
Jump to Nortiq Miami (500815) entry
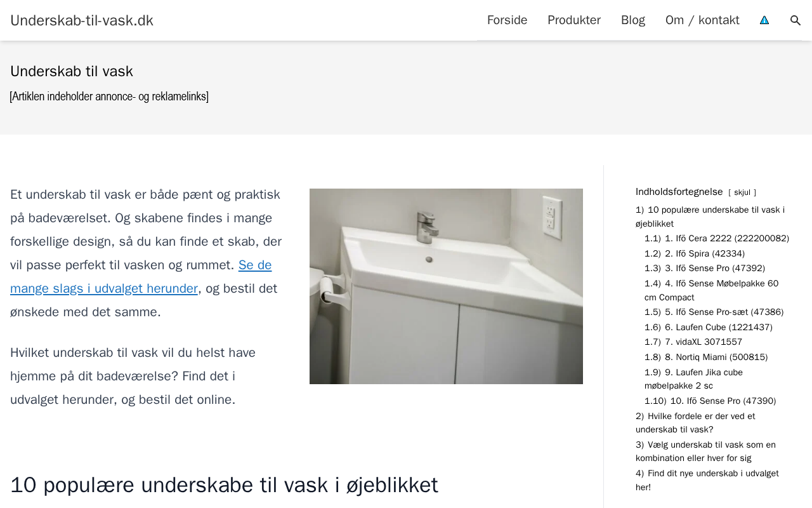706,358
